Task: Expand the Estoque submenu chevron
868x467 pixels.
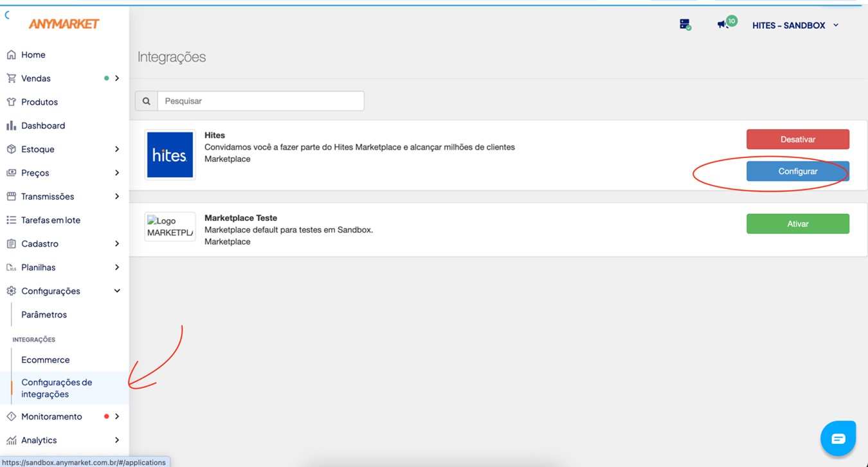Action: pyautogui.click(x=117, y=149)
